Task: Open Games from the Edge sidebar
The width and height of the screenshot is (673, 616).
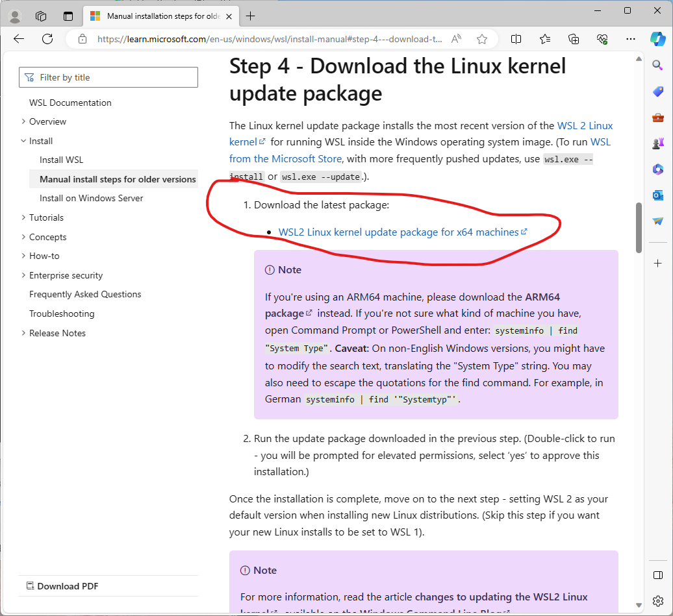Action: click(657, 143)
